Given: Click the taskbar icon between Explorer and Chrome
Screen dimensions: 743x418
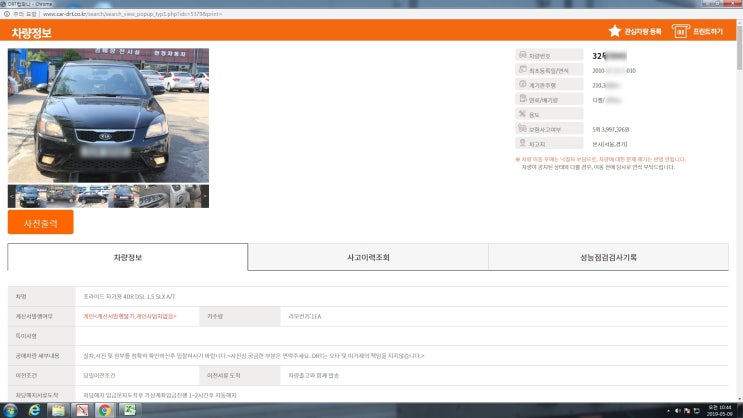Looking at the screenshot, I should click(x=82, y=410).
